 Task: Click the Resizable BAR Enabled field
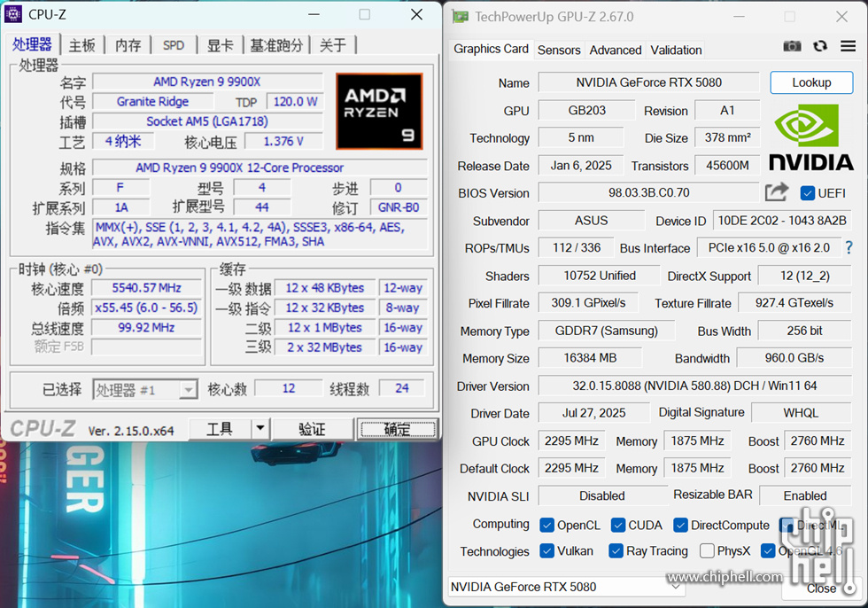[805, 495]
